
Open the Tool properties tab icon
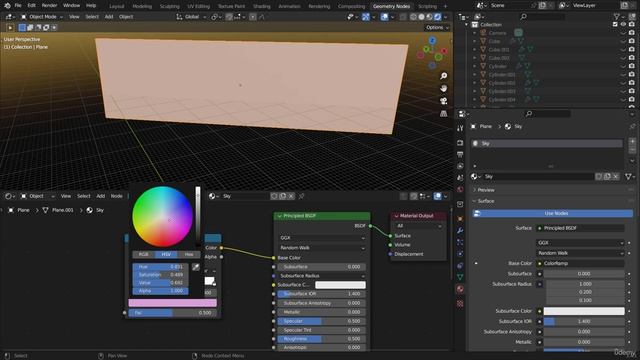(460, 128)
